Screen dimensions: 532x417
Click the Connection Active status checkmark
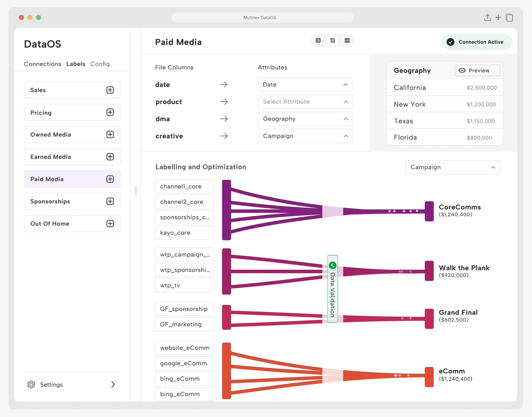(x=451, y=42)
